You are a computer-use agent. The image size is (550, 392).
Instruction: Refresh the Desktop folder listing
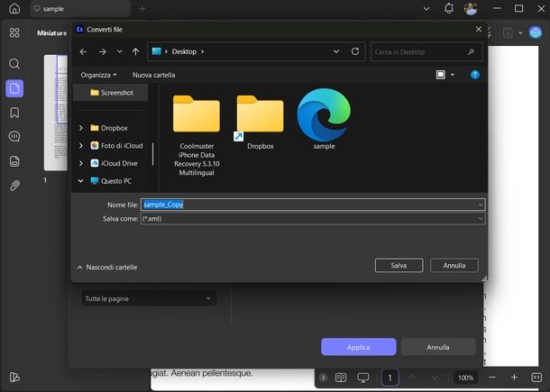pyautogui.click(x=356, y=51)
